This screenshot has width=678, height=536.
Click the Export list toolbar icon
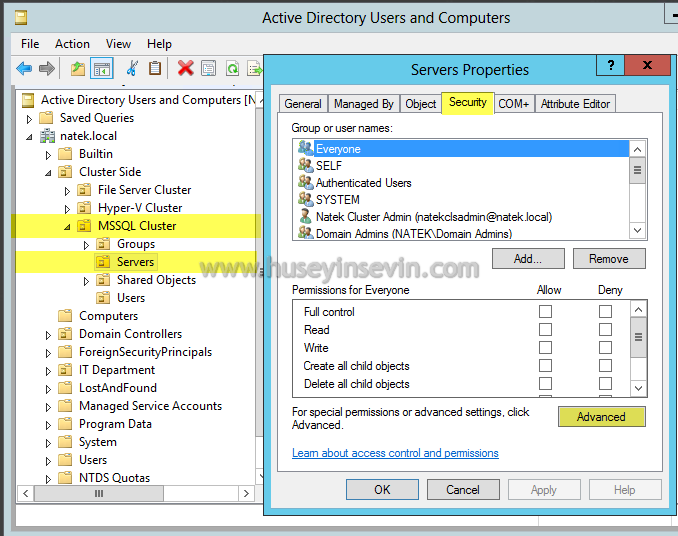point(255,68)
